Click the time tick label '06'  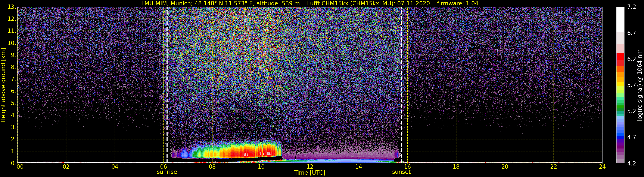(164, 167)
